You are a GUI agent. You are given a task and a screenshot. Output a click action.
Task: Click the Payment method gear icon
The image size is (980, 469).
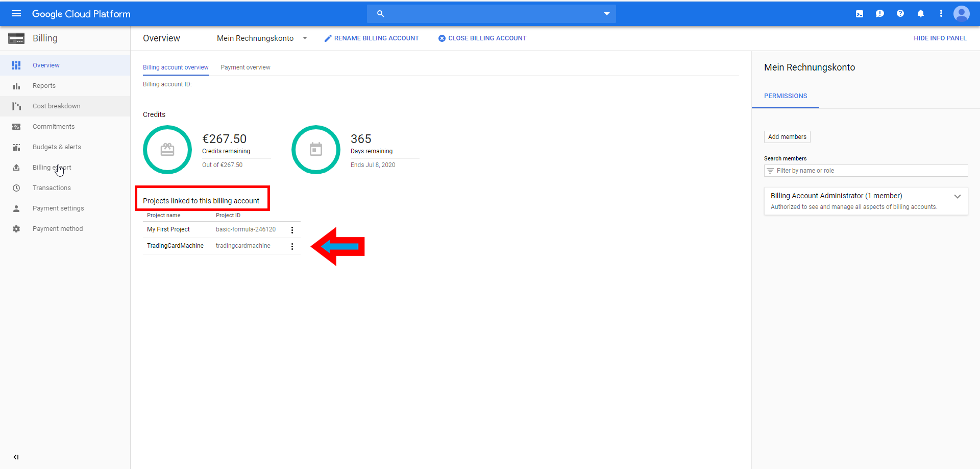tap(16, 229)
